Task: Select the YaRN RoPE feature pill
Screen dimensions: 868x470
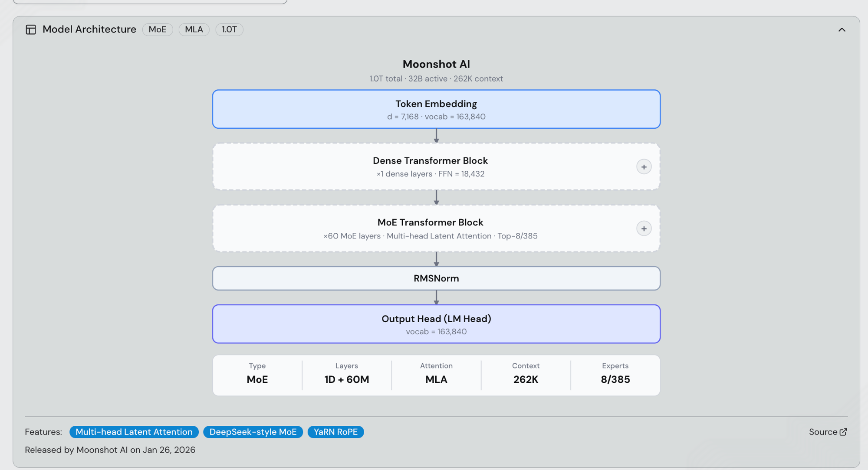Action: (335, 432)
